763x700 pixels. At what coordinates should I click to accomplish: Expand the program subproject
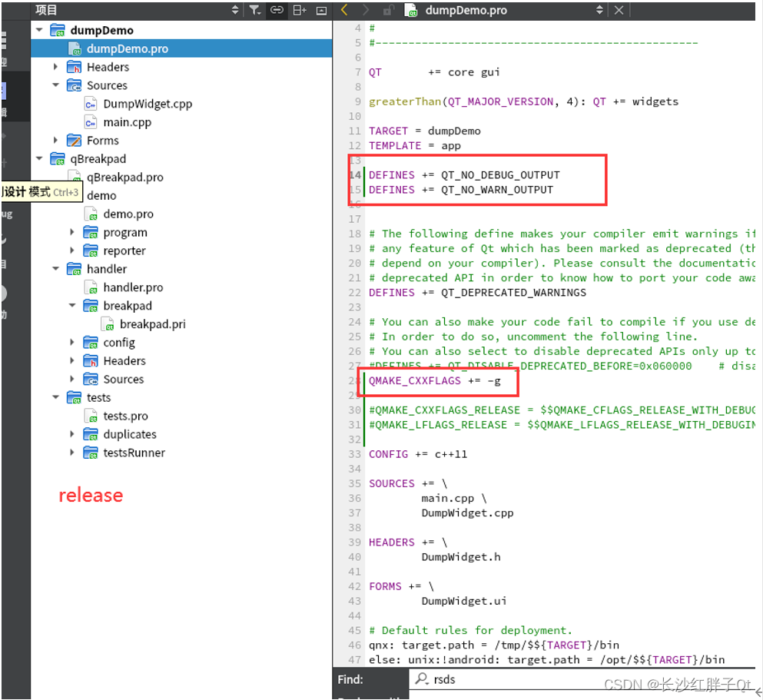point(72,232)
